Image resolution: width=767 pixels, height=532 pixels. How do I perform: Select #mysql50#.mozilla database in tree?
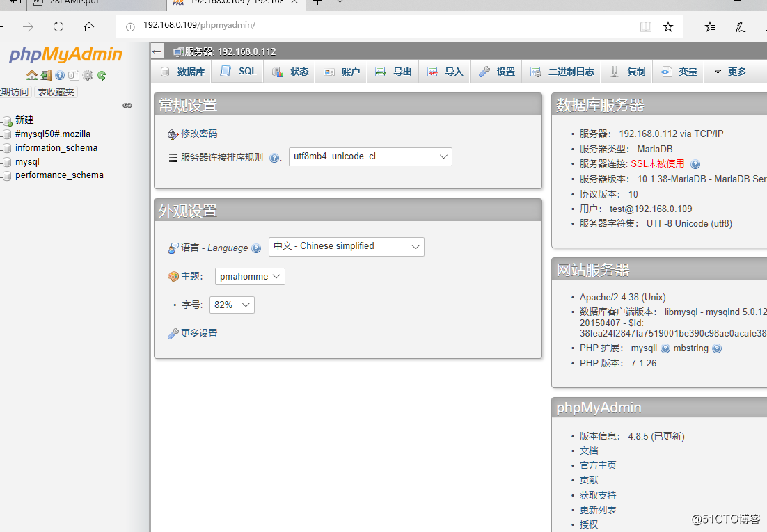coord(52,134)
